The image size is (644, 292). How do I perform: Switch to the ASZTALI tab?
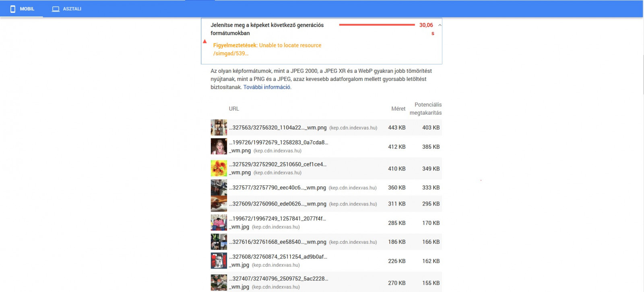(67, 9)
